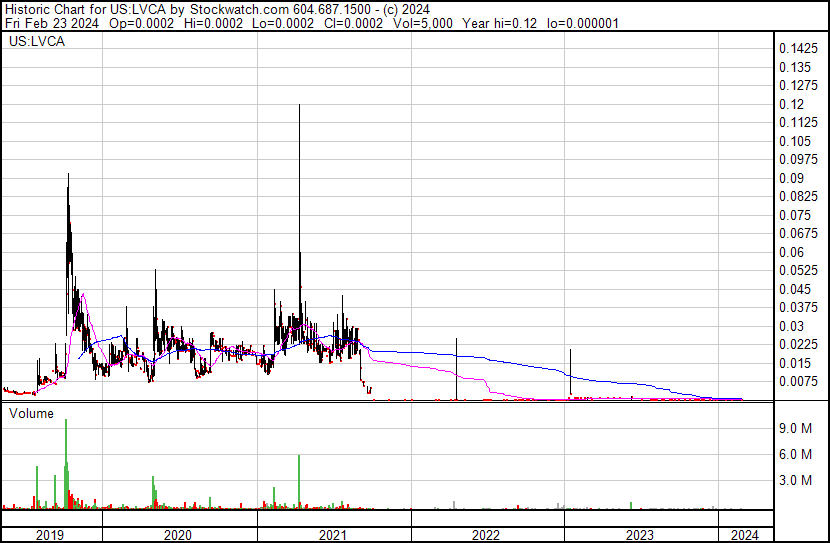Click the early 2023 price spike
This screenshot has height=543, width=830.
point(570,372)
